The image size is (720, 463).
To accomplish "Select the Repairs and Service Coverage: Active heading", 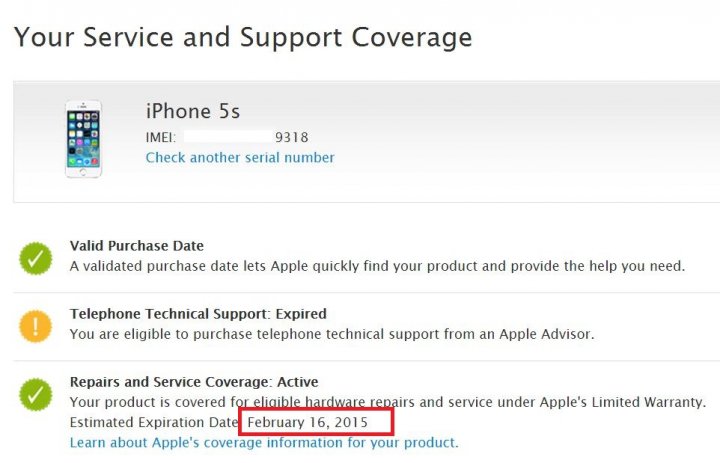I will (x=194, y=382).
